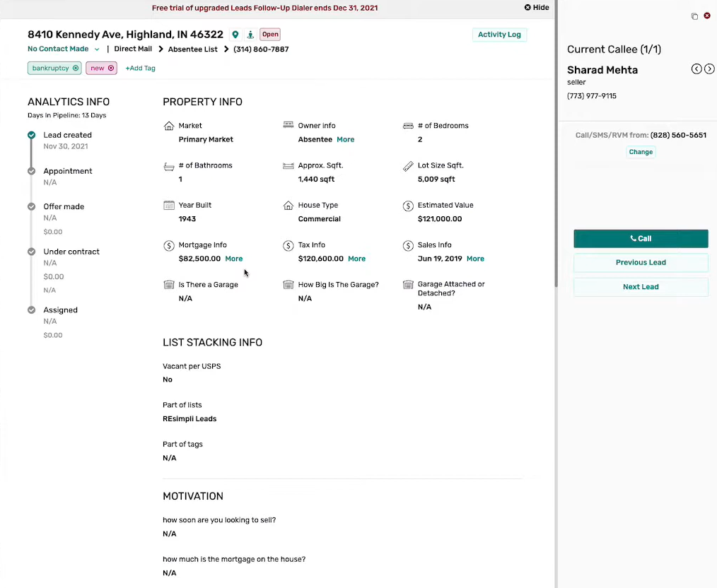717x588 pixels.
Task: Go to next callee arrow
Action: pos(709,69)
